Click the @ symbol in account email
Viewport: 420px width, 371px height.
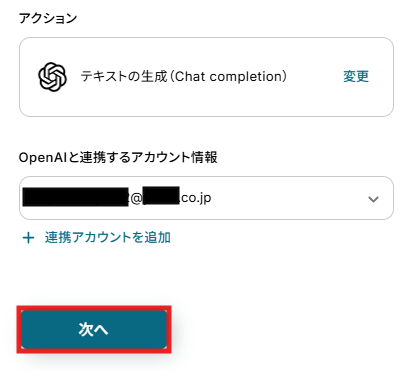(136, 199)
